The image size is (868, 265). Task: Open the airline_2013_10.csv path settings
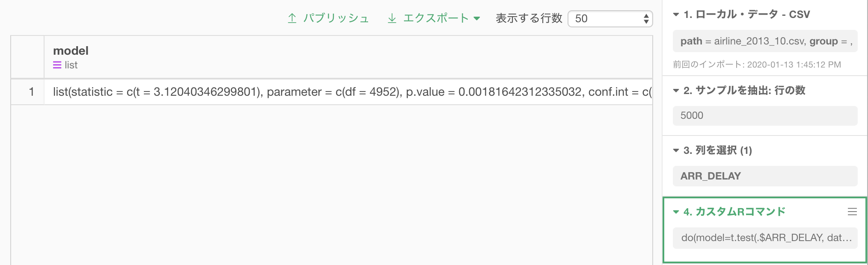tap(765, 41)
